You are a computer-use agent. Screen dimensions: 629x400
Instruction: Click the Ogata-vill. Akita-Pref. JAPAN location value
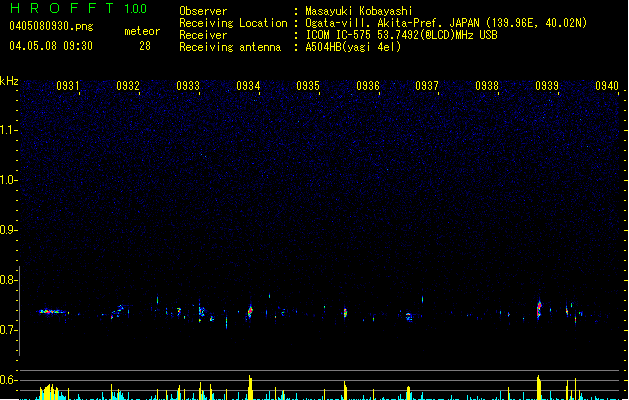[x=446, y=23]
